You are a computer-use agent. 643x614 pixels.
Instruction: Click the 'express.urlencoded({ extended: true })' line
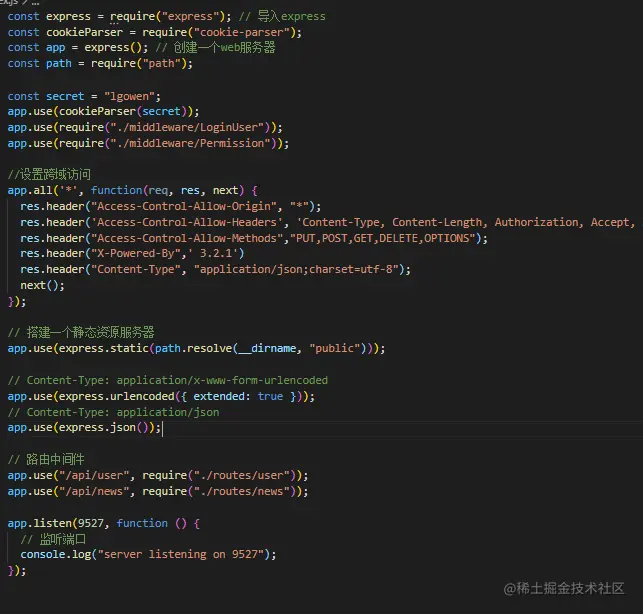point(161,396)
